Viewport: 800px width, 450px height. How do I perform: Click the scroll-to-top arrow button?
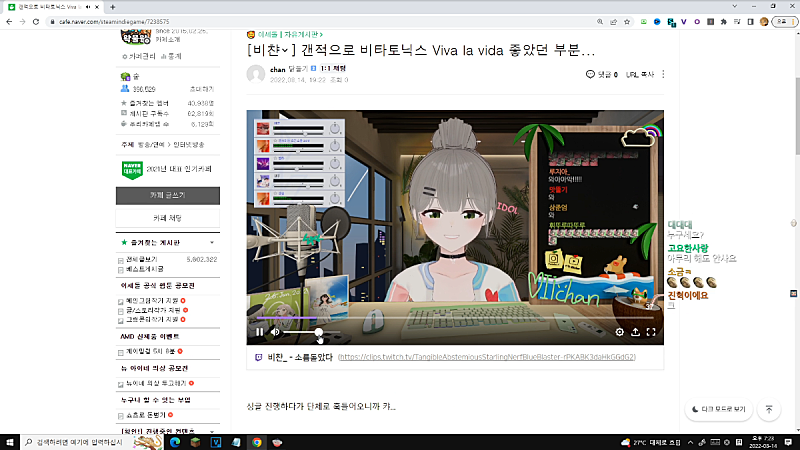[769, 410]
